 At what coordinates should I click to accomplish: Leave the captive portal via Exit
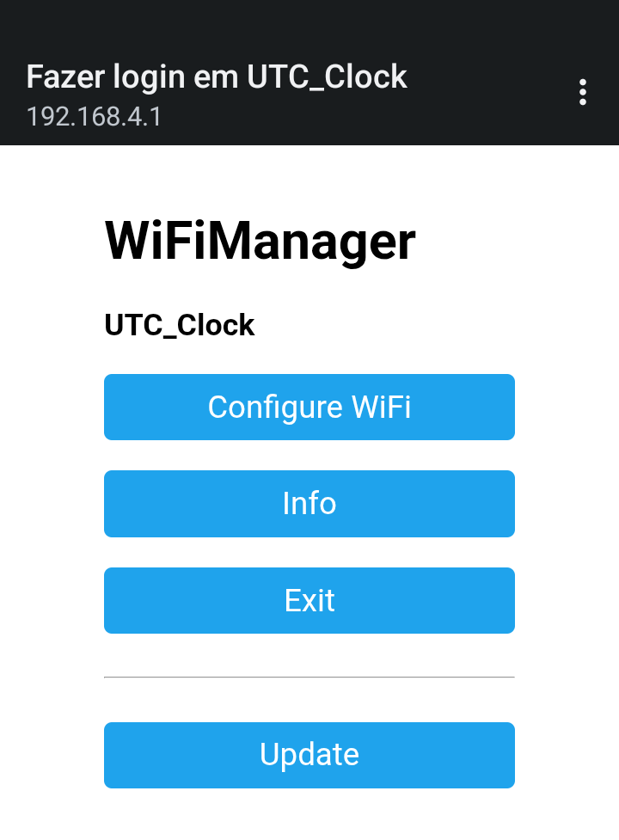click(309, 600)
